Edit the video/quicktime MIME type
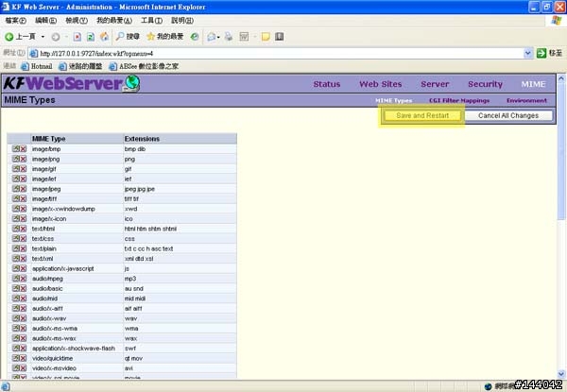The height and width of the screenshot is (392, 567). click(x=15, y=358)
